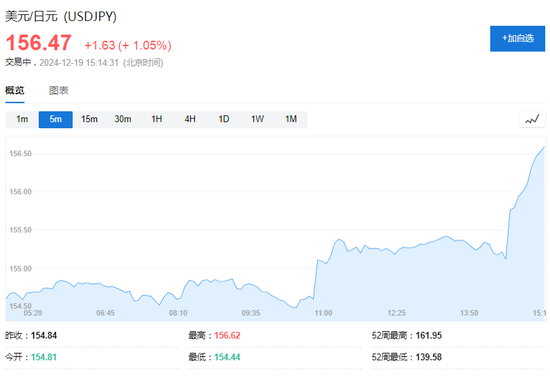Select the 15m interval
Image resolution: width=550 pixels, height=380 pixels.
(89, 119)
